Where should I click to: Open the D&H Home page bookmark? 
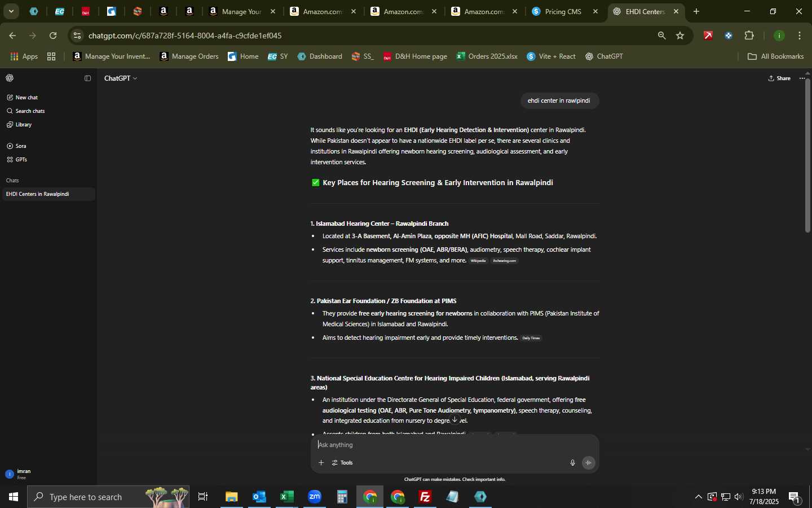pyautogui.click(x=416, y=56)
